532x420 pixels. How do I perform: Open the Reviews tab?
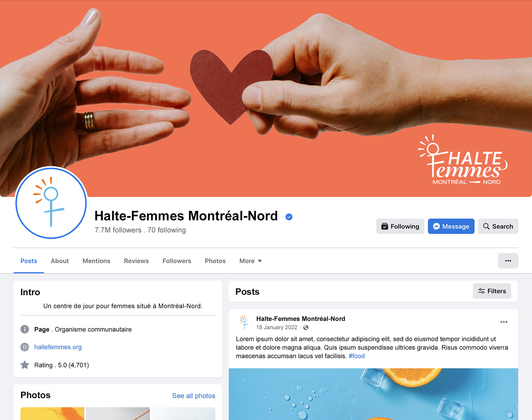coord(136,261)
